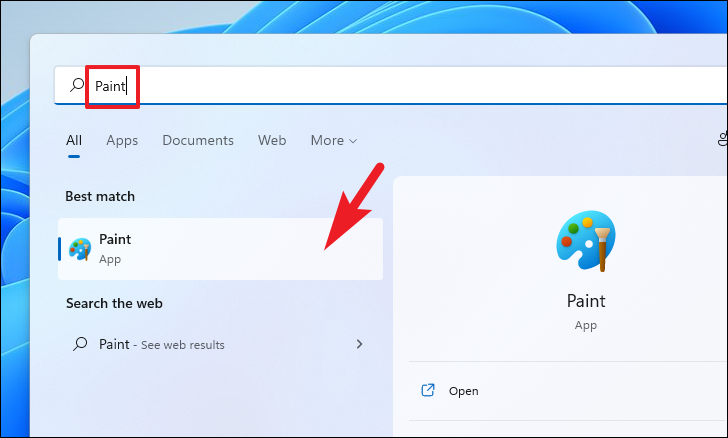Switch to the All tab

[74, 140]
